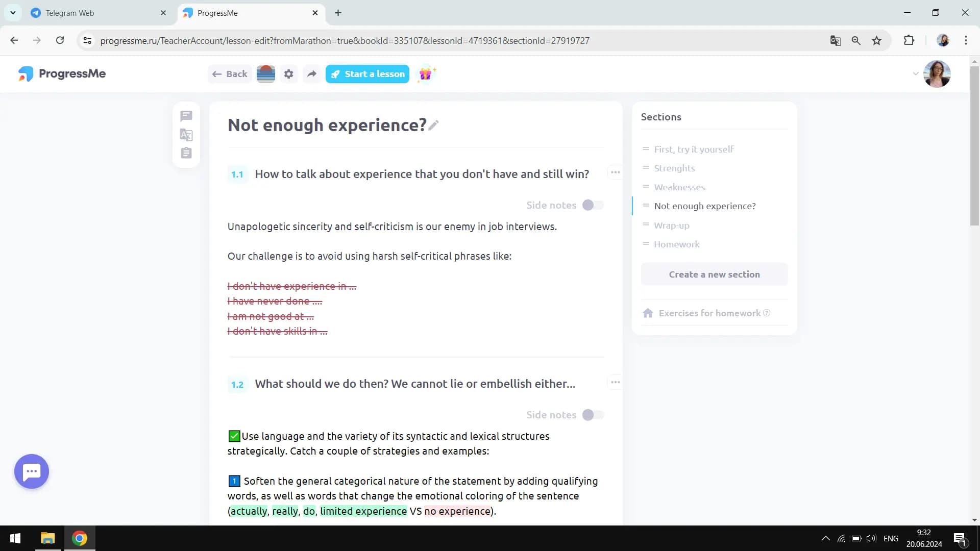The image size is (980, 551).
Task: Open the clipboard notes icon in left panel
Action: point(186,153)
